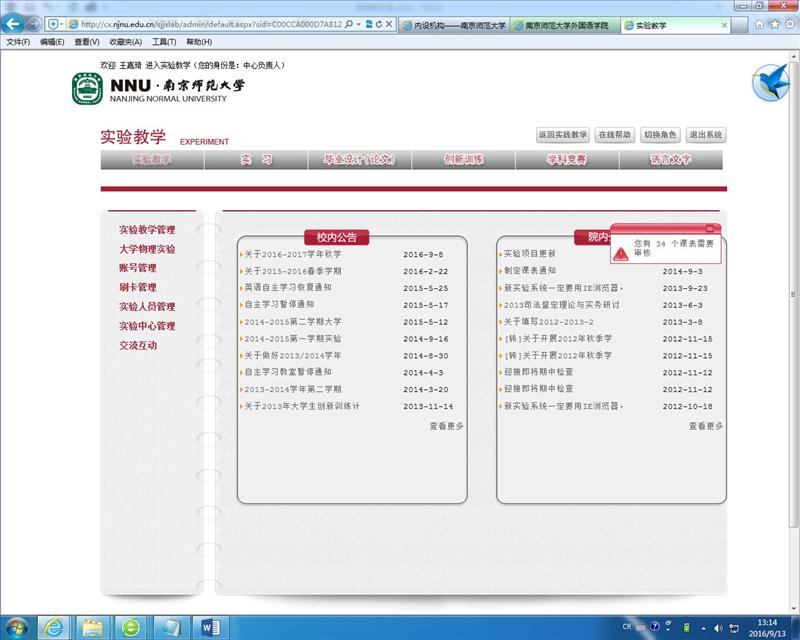Open announcement 关于2016-2017学年秋学

pyautogui.click(x=293, y=254)
